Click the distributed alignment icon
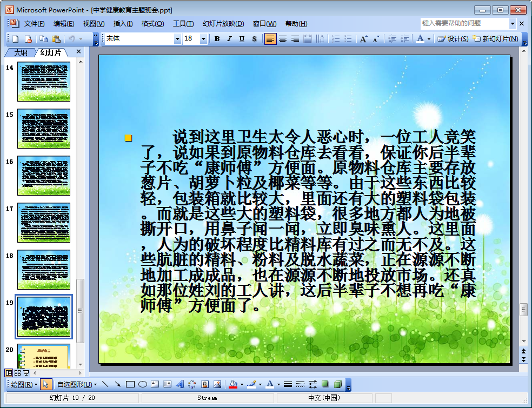The image size is (532, 408). click(308, 39)
